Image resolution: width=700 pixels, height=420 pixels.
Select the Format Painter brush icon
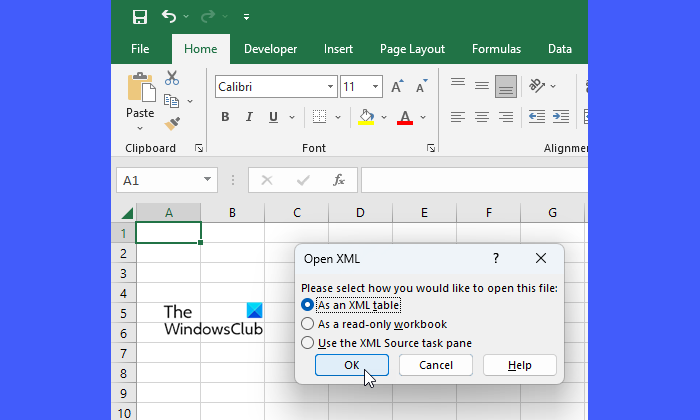pyautogui.click(x=172, y=123)
